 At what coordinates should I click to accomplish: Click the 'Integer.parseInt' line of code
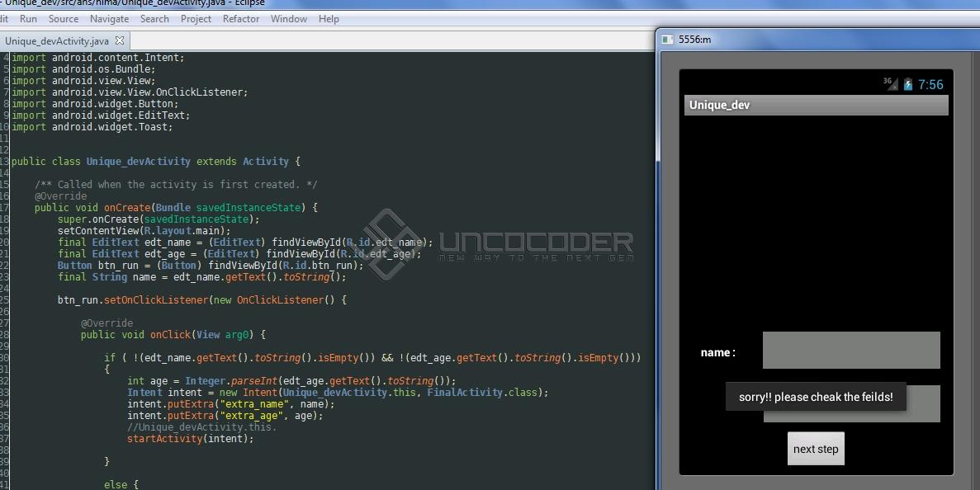point(291,381)
